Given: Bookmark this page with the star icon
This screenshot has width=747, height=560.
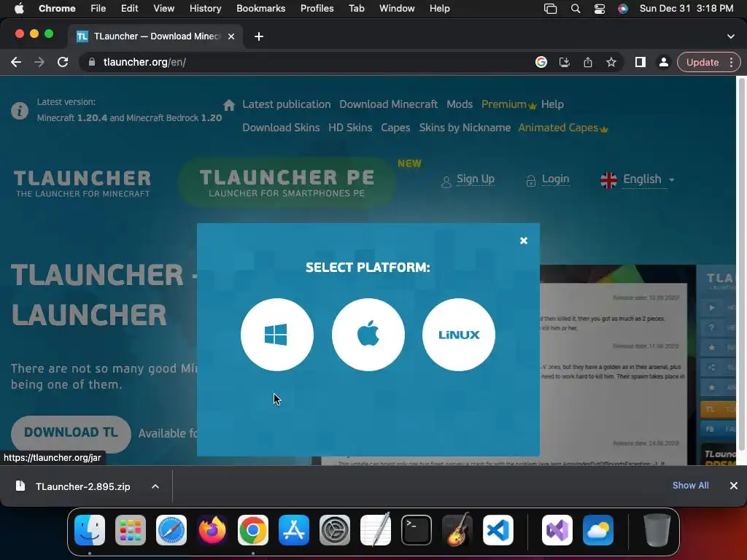Looking at the screenshot, I should click(x=611, y=63).
